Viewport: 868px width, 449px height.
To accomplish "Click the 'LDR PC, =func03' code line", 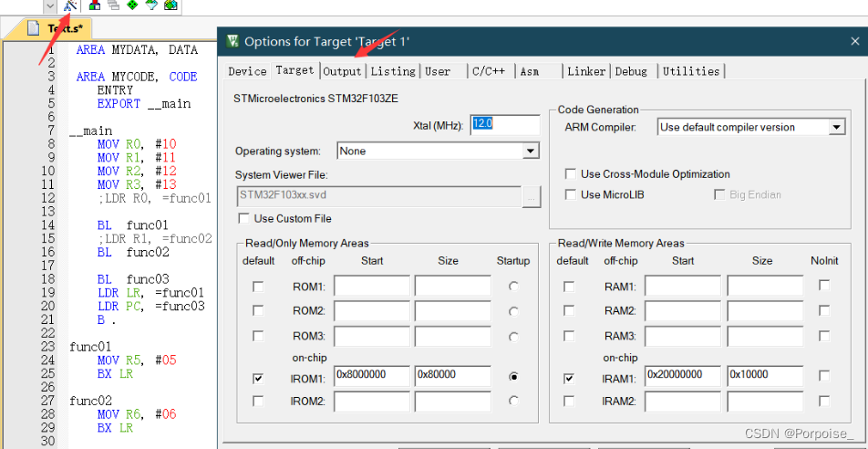I will pos(151,306).
